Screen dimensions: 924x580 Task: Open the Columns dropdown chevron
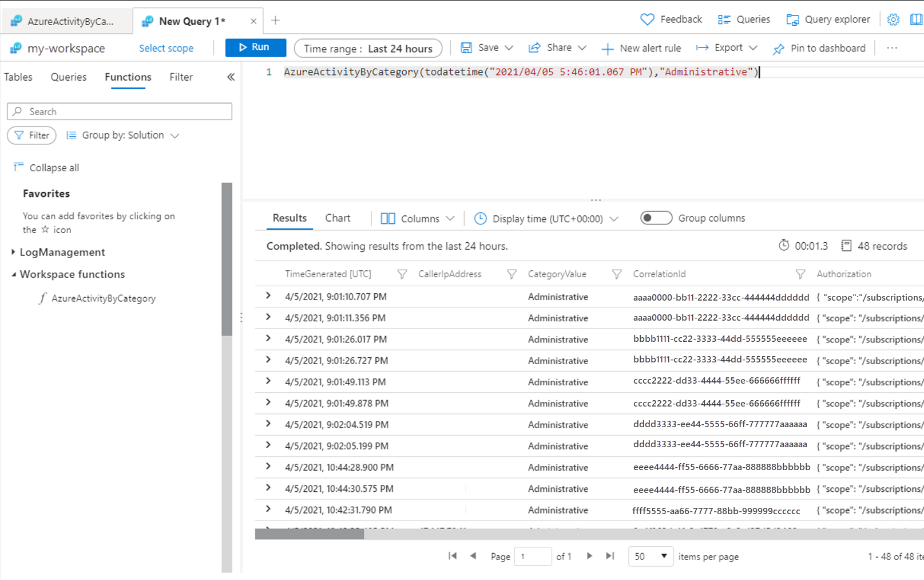(x=450, y=218)
